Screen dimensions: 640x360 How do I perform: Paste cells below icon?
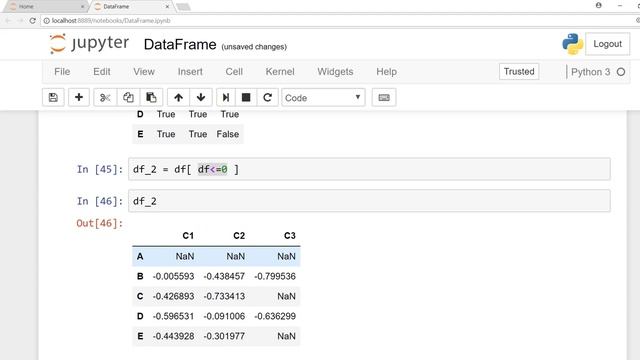[151, 98]
